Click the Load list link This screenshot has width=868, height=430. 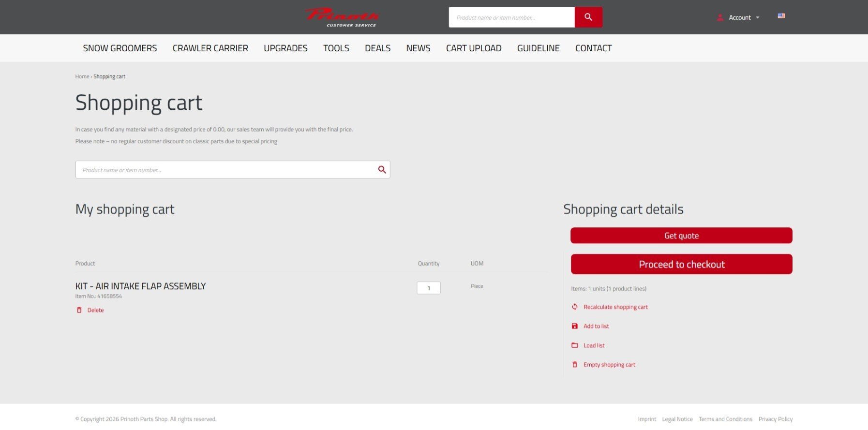click(x=594, y=345)
